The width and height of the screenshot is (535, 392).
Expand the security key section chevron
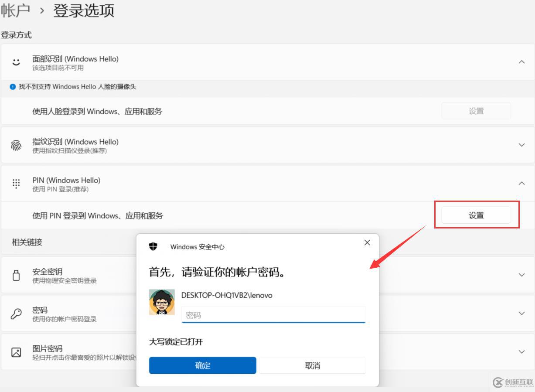tap(521, 275)
